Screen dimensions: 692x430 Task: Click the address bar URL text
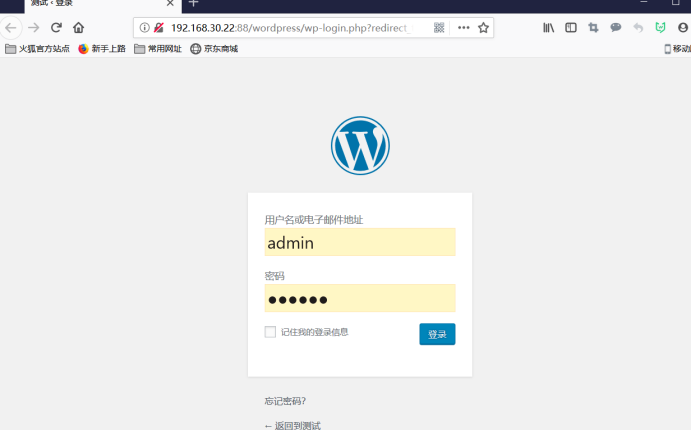(289, 28)
